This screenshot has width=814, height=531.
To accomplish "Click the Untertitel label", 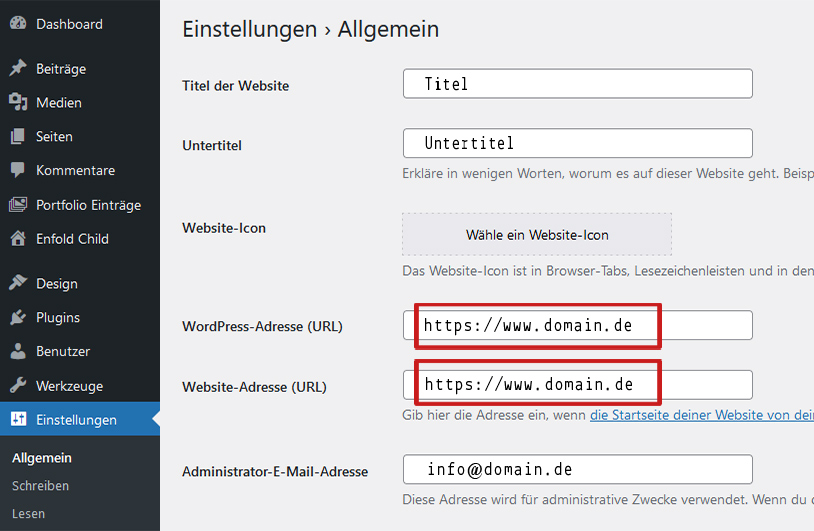I will (212, 145).
